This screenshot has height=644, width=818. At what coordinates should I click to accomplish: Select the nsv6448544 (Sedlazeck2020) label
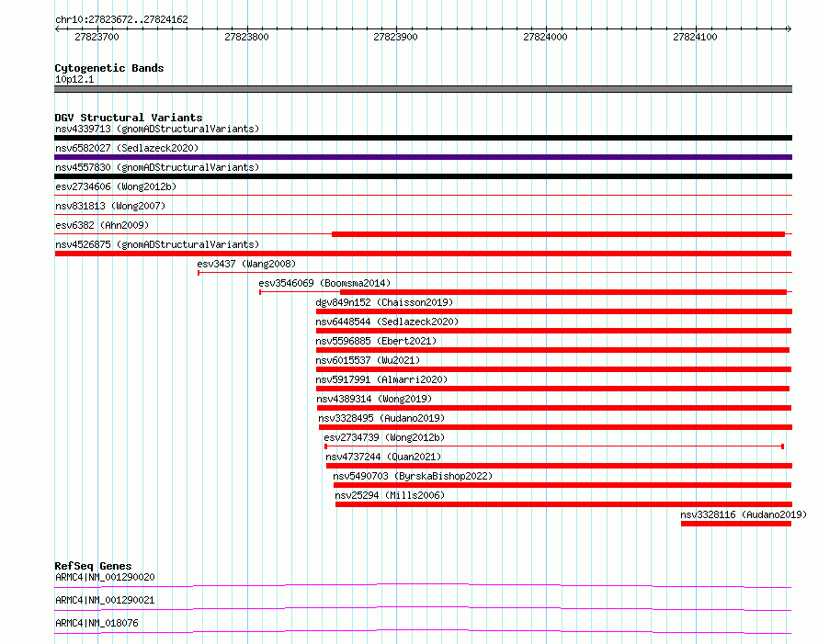click(x=387, y=322)
